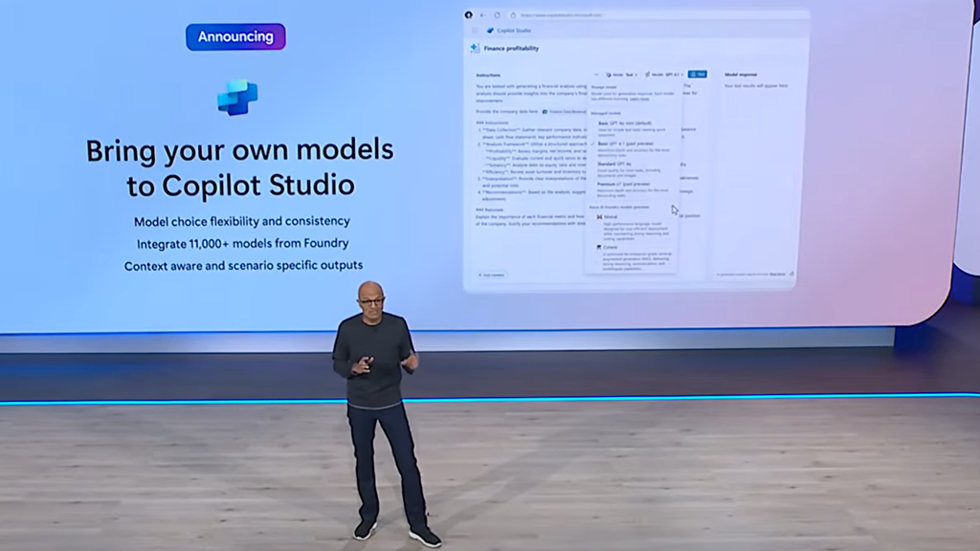980x551 pixels.
Task: Click the Copilot Studio logo icon
Action: pyautogui.click(x=491, y=30)
